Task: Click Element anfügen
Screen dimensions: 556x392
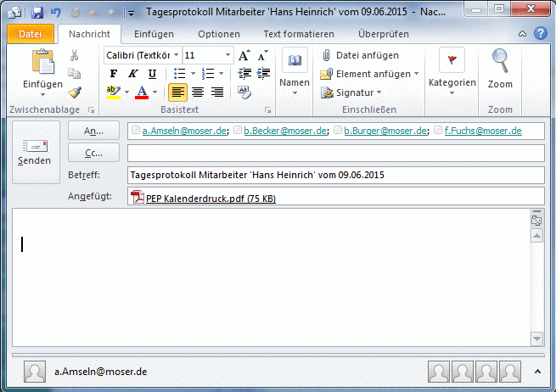Action: click(x=369, y=74)
